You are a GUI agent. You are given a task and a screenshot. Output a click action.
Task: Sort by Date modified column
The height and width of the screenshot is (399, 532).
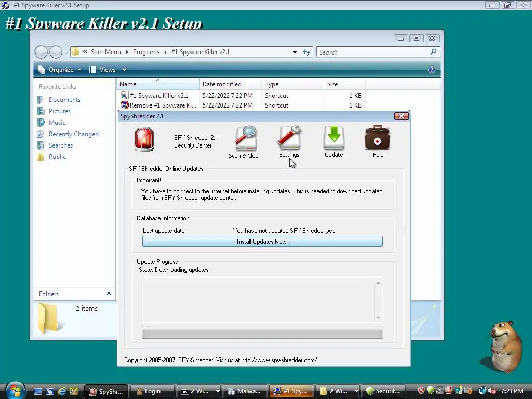230,84
